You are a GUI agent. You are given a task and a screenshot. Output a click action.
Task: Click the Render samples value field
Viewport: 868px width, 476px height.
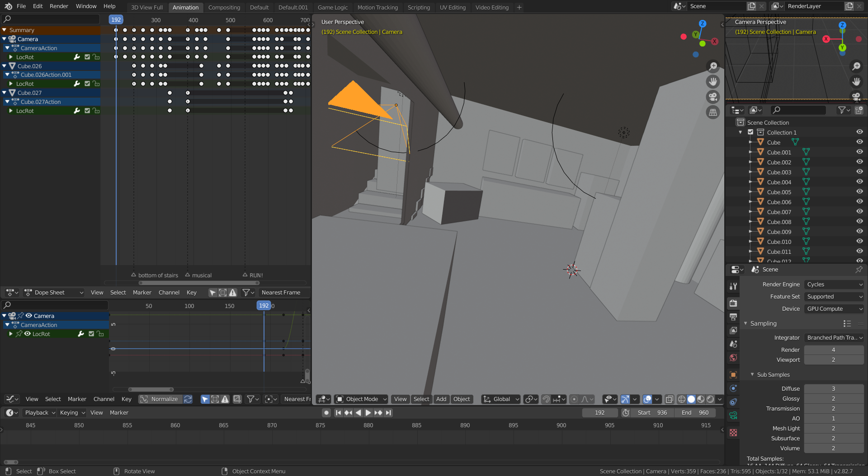834,350
